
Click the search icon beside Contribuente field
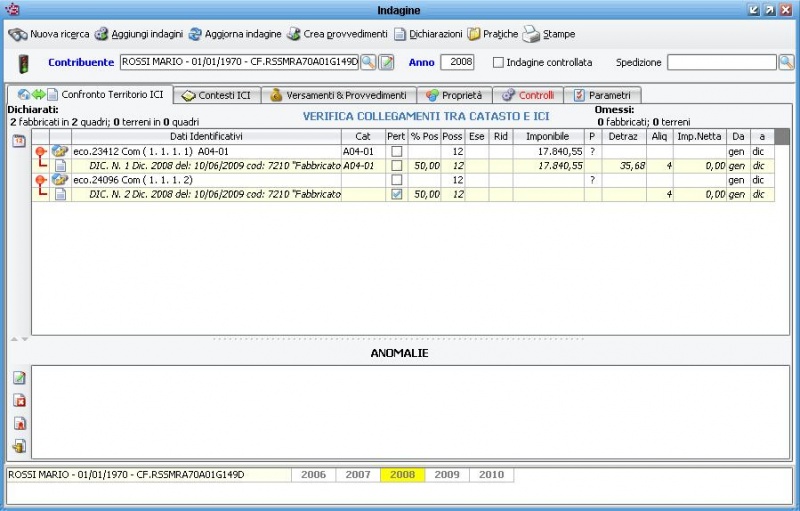pyautogui.click(x=368, y=62)
